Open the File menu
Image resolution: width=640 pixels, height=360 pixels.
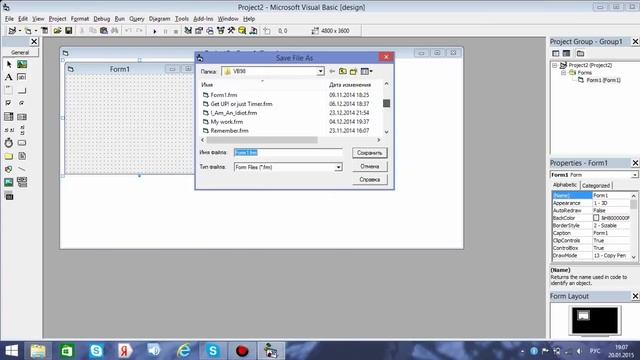click(x=9, y=19)
